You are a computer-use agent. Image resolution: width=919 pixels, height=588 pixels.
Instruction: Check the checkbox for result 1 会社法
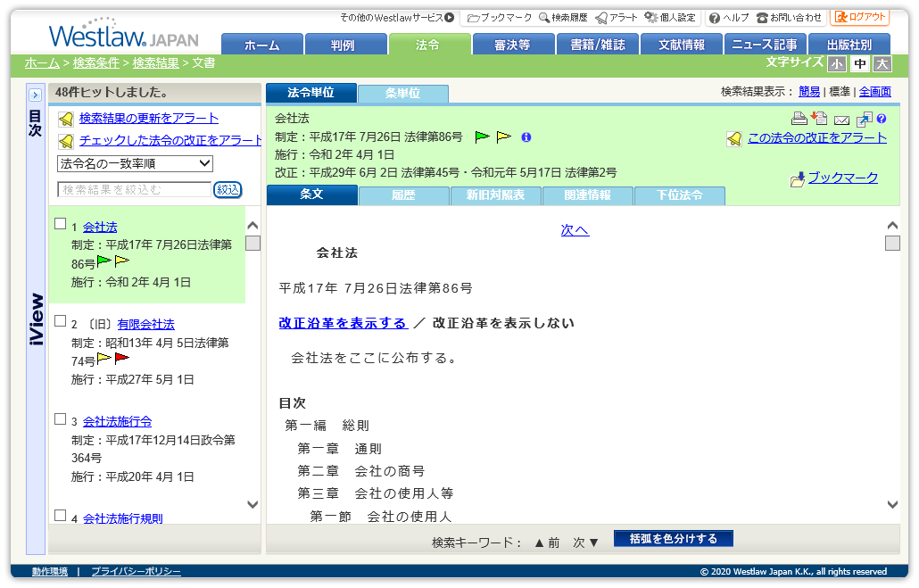coord(61,224)
